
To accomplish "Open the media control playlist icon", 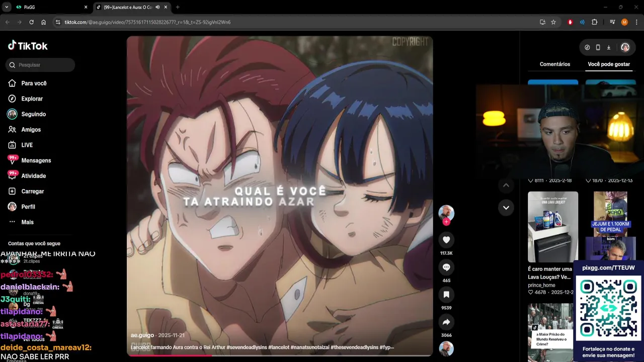I will [612, 22].
